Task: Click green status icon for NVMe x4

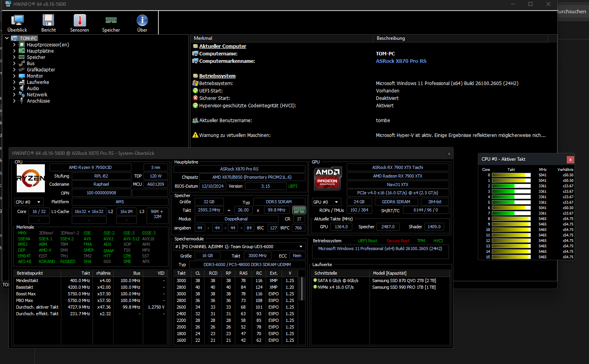Action: pyautogui.click(x=315, y=287)
